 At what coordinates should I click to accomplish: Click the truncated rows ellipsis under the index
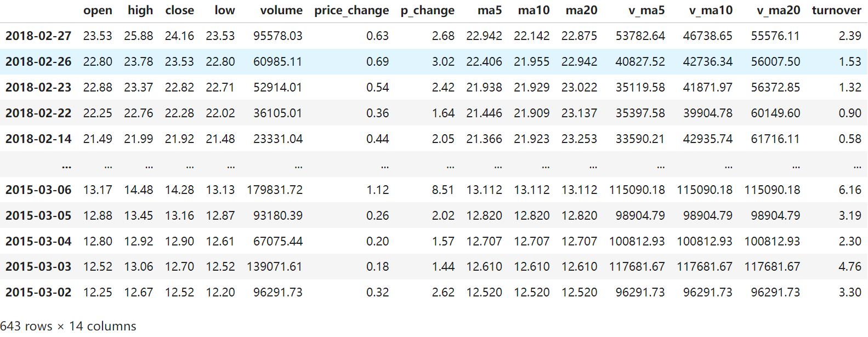(x=66, y=165)
